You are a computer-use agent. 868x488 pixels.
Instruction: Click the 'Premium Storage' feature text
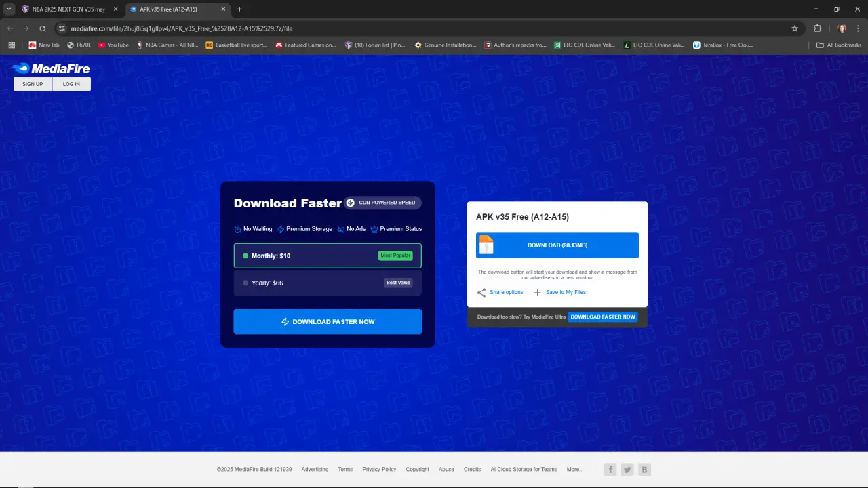pyautogui.click(x=309, y=229)
